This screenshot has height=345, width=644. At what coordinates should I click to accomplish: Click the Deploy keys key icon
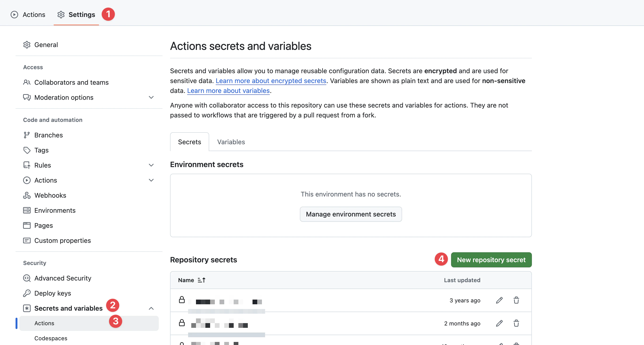pyautogui.click(x=27, y=293)
